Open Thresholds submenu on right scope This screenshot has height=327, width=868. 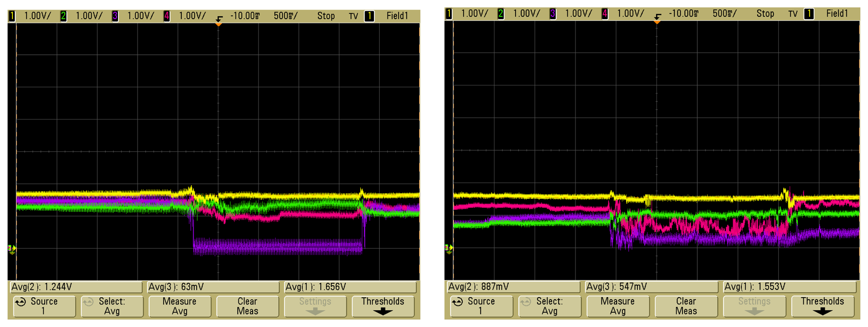(x=822, y=306)
